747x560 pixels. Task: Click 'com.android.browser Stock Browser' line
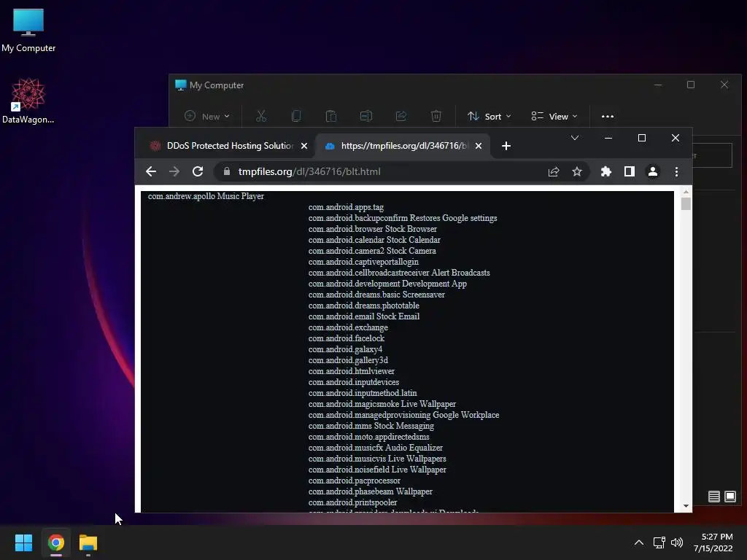click(373, 229)
